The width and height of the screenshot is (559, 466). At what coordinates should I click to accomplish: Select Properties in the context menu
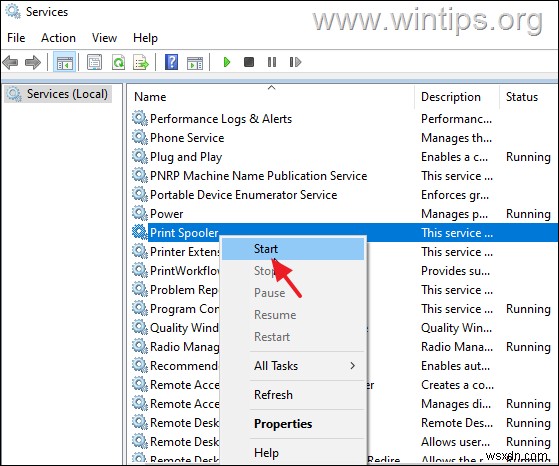[x=283, y=424]
